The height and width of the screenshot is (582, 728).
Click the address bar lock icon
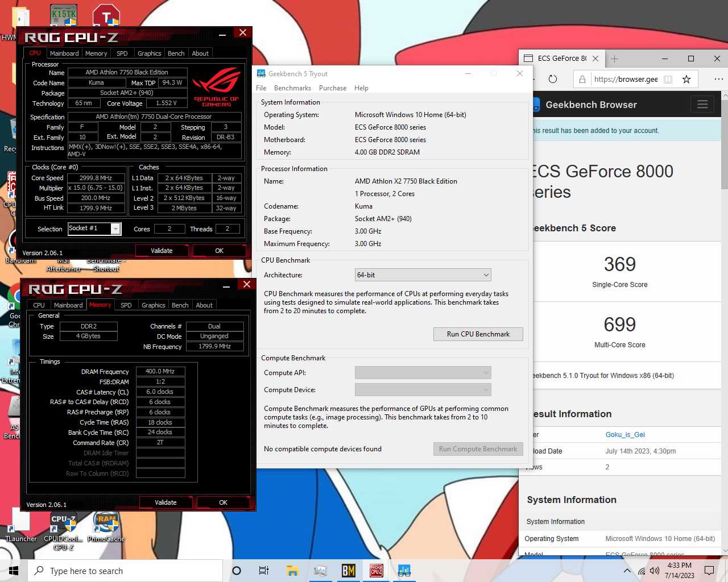(x=582, y=80)
